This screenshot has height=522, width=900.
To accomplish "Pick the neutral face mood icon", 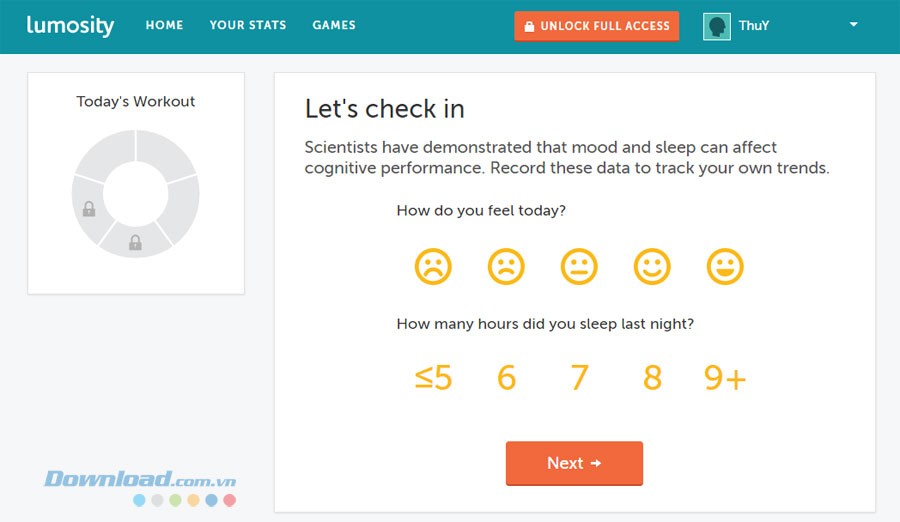I will pos(579,267).
